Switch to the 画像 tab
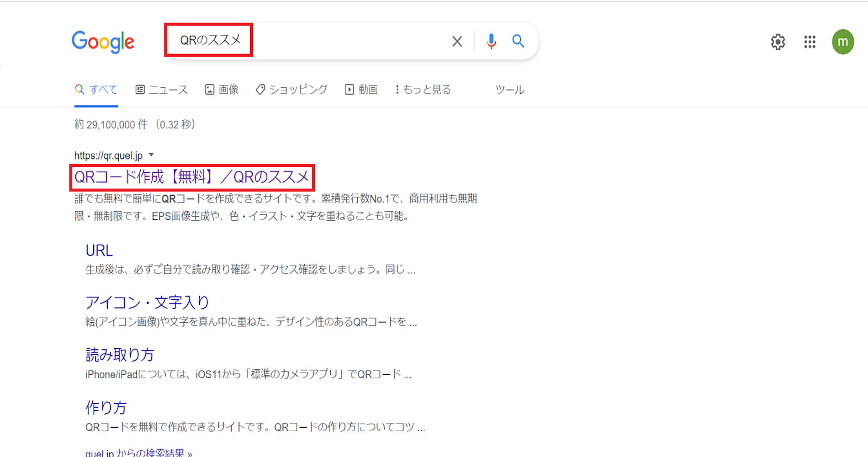The image size is (868, 457). tap(222, 90)
